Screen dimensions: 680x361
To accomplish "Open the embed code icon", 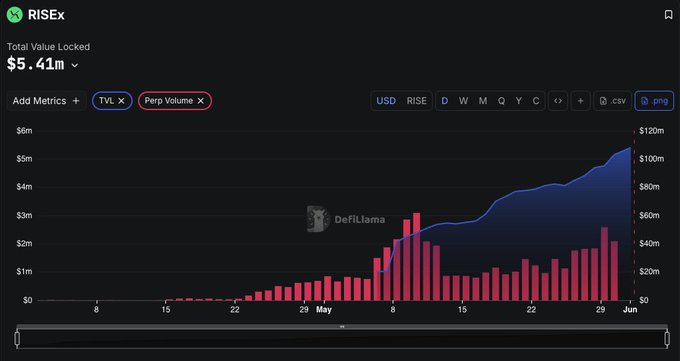I will pyautogui.click(x=558, y=101).
